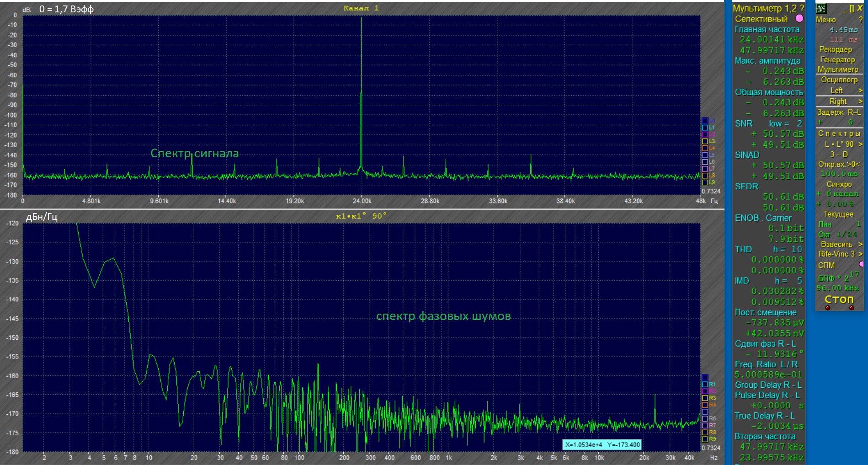Click the SNR label in multimeter
This screenshot has height=465, width=868.
point(744,123)
